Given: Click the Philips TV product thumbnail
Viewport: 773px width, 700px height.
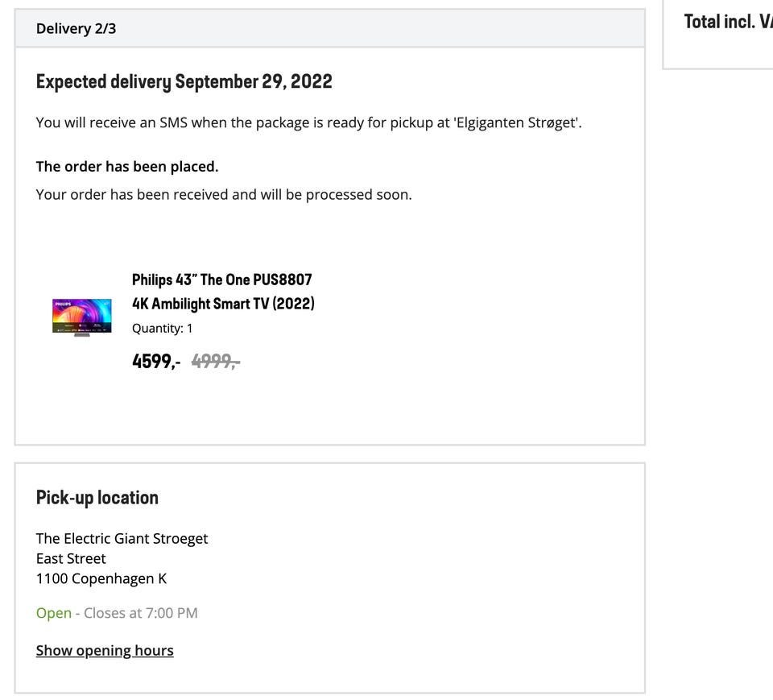Looking at the screenshot, I should (82, 317).
